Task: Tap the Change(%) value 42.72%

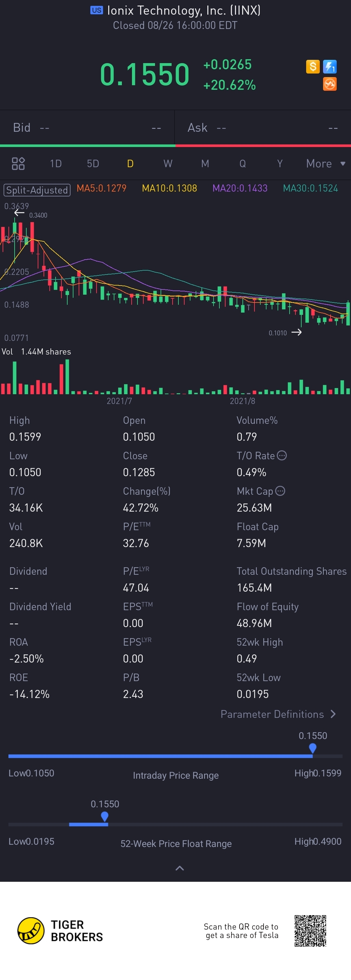Action: point(141,507)
